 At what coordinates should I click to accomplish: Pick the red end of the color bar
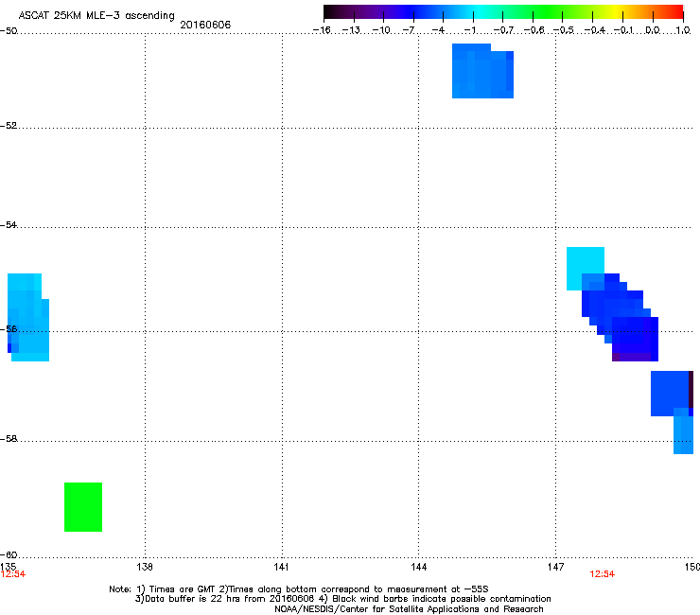[676, 11]
